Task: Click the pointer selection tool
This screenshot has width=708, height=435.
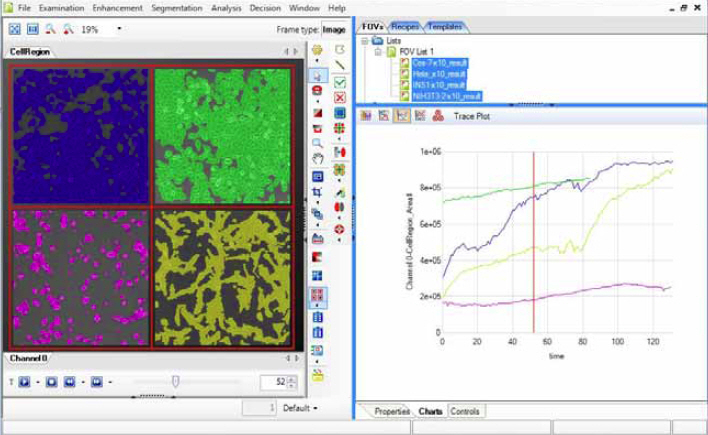Action: tap(318, 76)
